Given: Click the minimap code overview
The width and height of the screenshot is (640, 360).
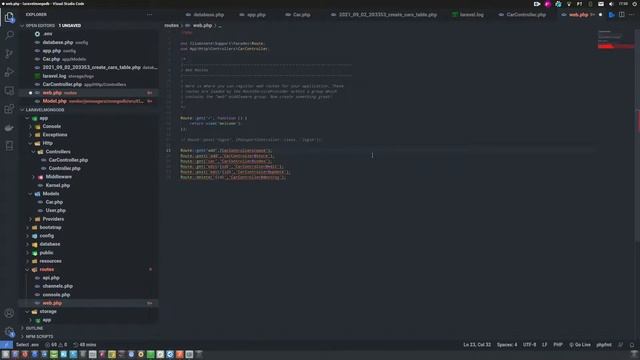Looking at the screenshot, I should point(615,40).
